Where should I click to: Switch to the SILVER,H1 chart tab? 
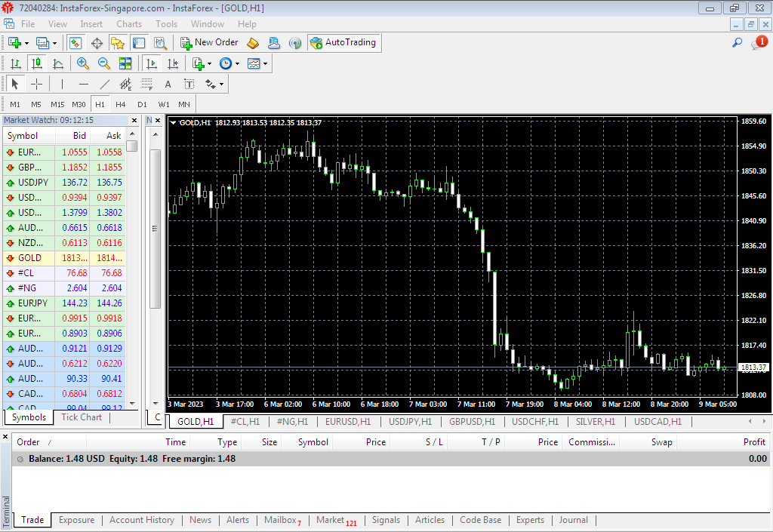pyautogui.click(x=596, y=422)
